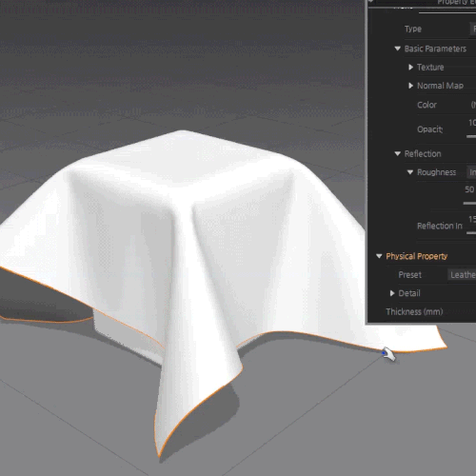Click the Type label

413,29
